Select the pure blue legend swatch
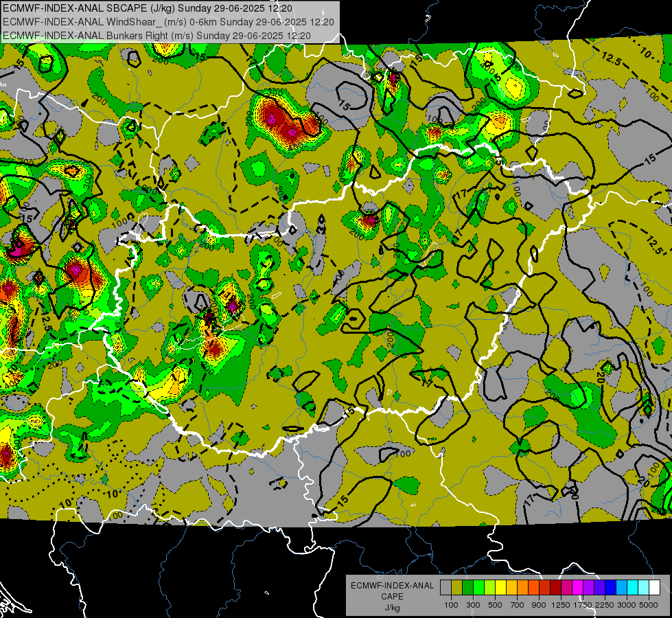672x618 pixels. (610, 588)
